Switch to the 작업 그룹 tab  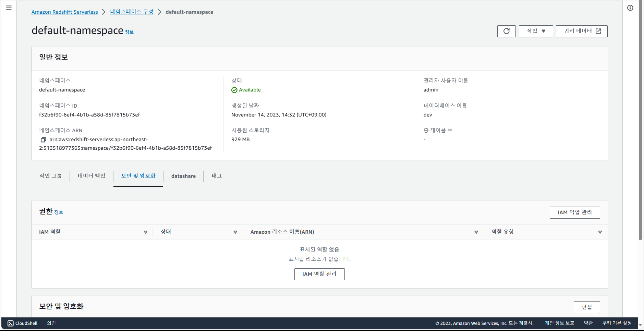click(50, 176)
